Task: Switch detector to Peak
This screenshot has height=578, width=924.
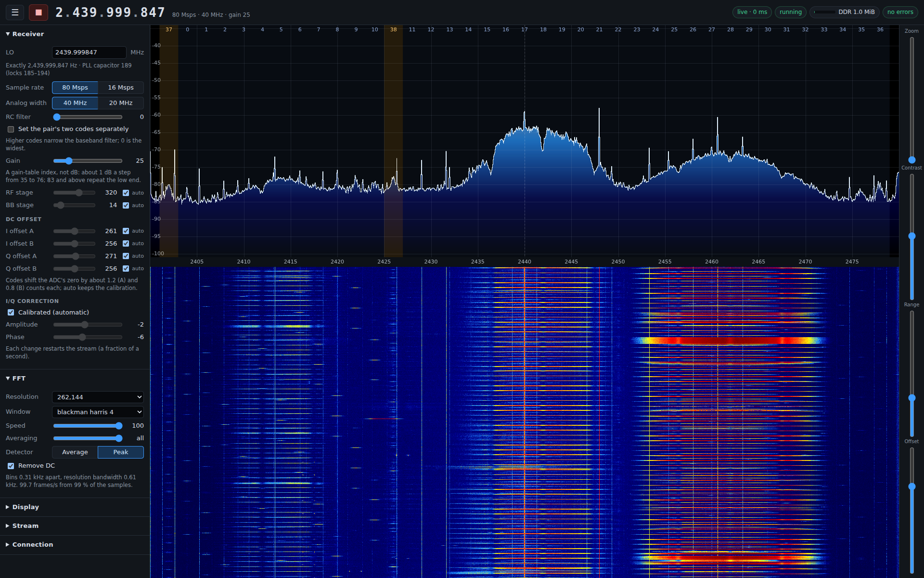Action: tap(121, 452)
